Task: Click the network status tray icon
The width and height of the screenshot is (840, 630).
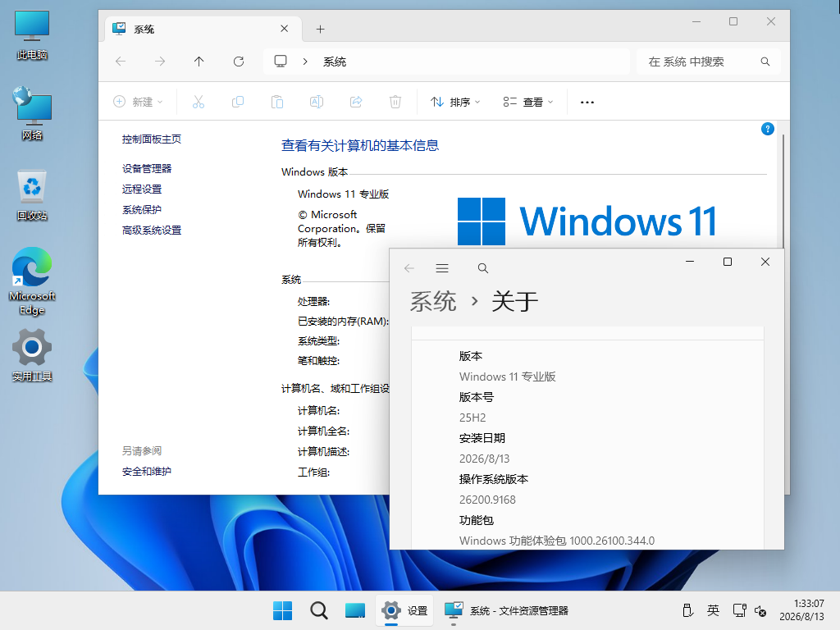Action: (739, 610)
